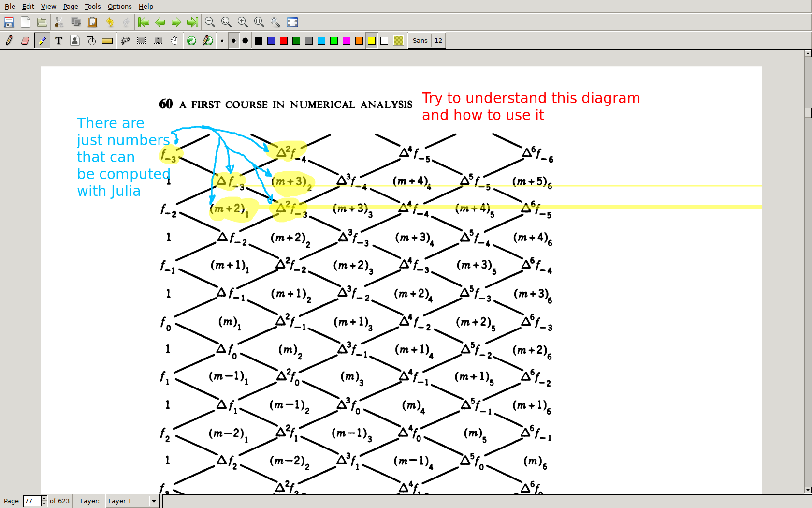Pick the Hand tool
The width and height of the screenshot is (812, 508).
pos(174,41)
